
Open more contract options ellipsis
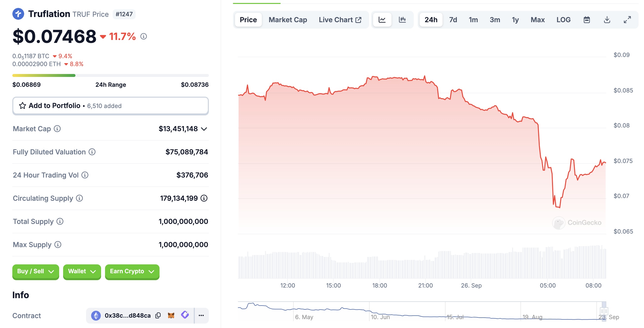201,316
